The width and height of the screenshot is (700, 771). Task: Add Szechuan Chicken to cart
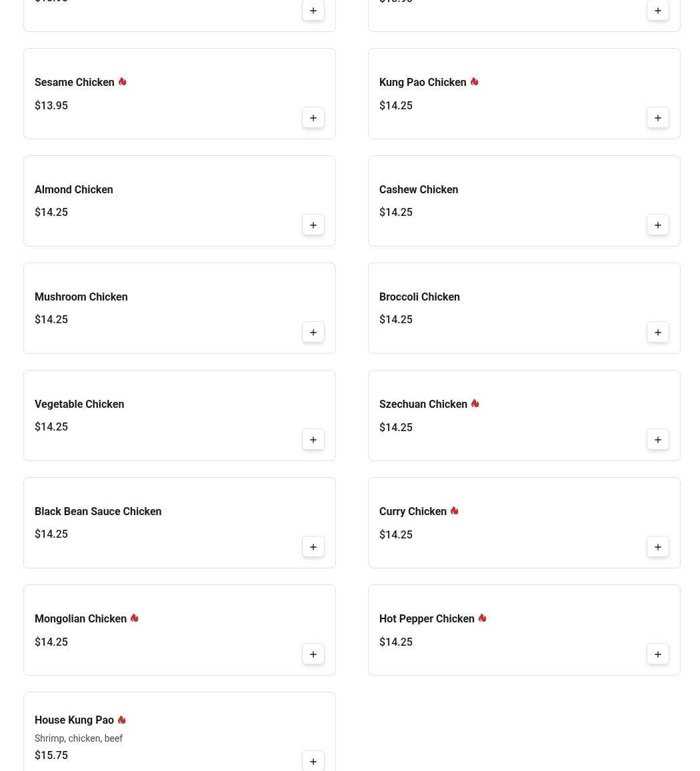click(657, 440)
